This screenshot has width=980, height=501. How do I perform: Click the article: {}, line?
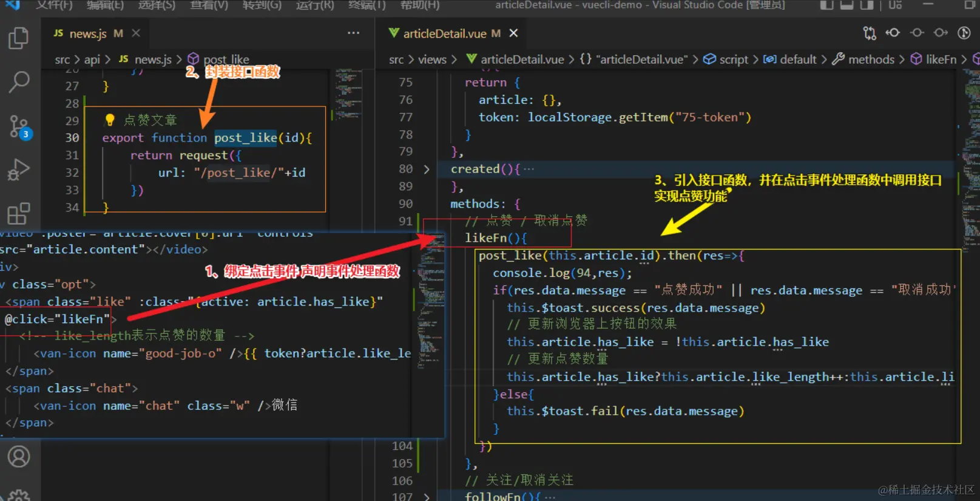520,100
